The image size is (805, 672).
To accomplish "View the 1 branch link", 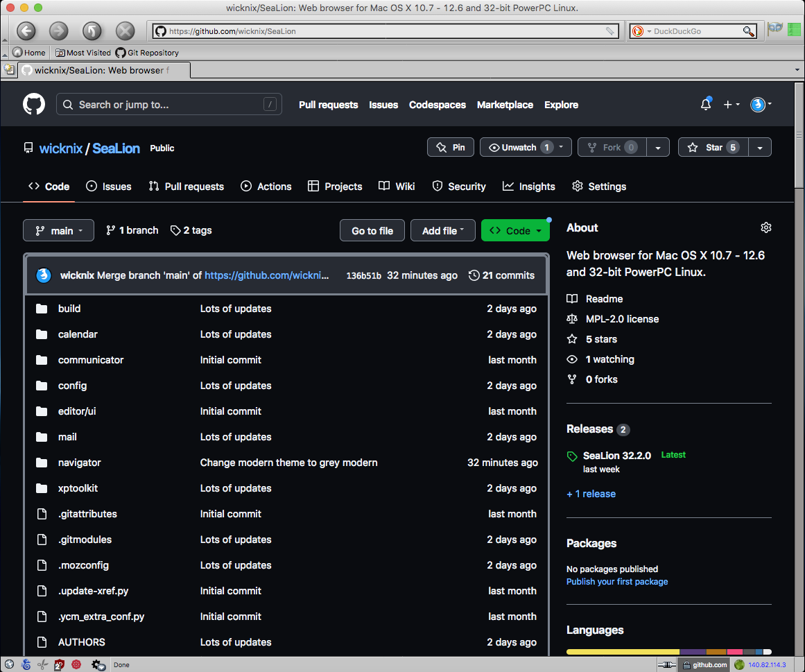I will click(x=132, y=230).
